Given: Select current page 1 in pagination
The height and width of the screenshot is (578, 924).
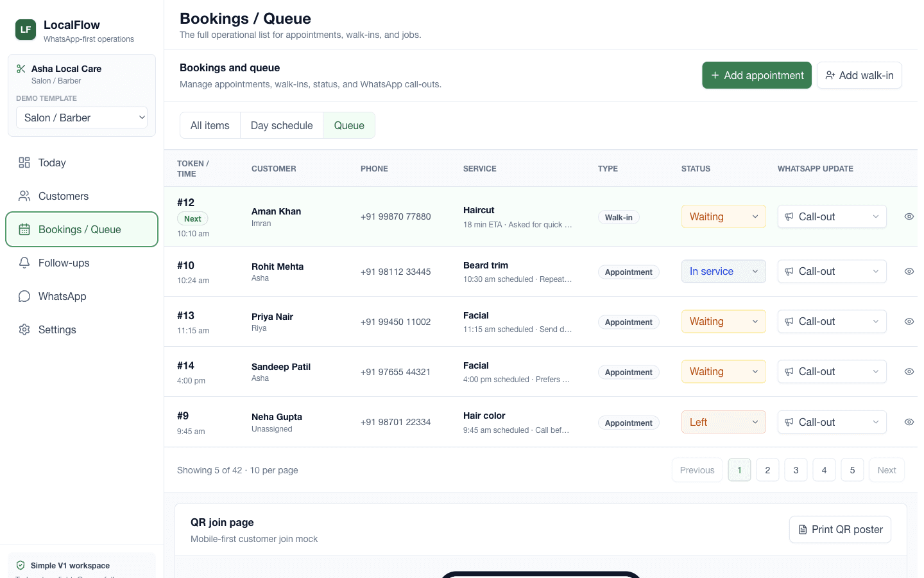Looking at the screenshot, I should pos(739,470).
